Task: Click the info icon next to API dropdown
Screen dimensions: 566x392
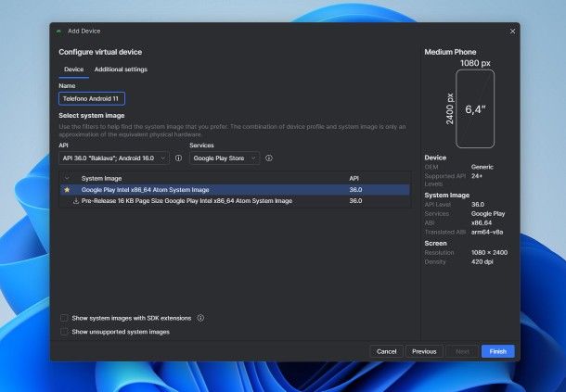Action: click(178, 158)
